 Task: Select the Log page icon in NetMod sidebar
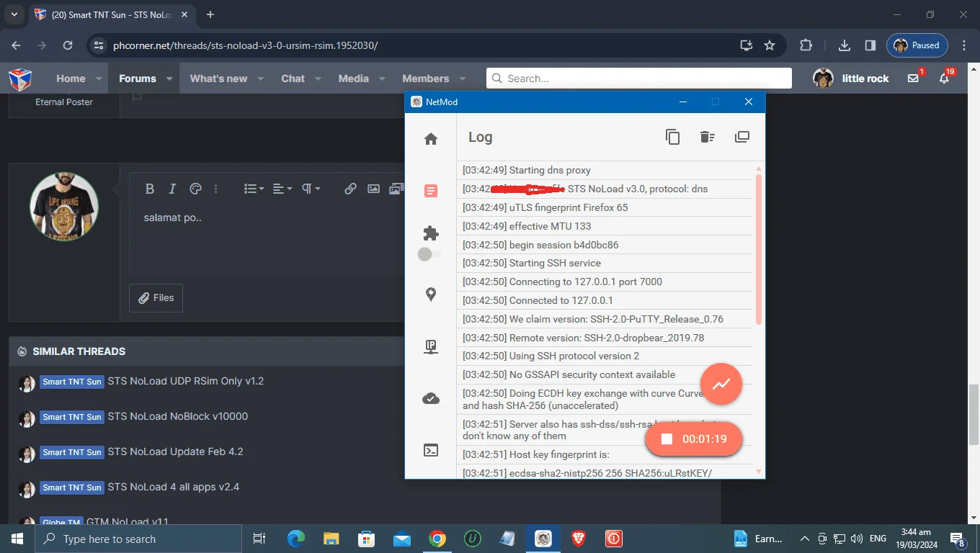(x=431, y=191)
